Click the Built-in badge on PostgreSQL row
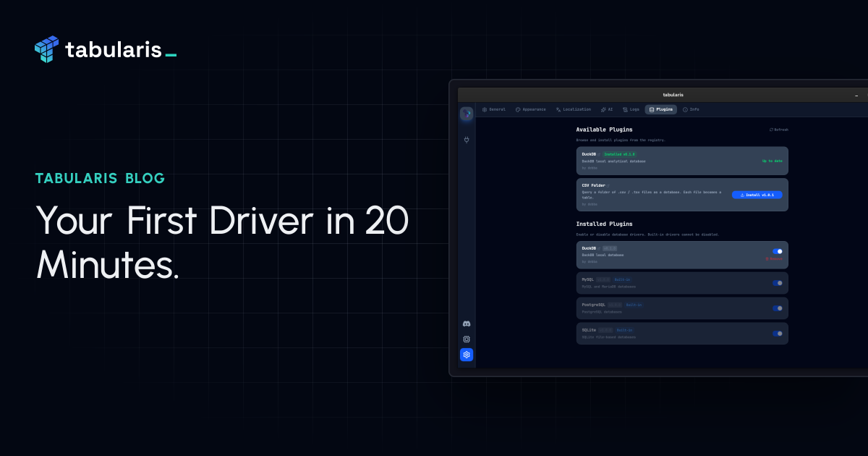Screen dimensions: 868x456 pyautogui.click(x=634, y=305)
